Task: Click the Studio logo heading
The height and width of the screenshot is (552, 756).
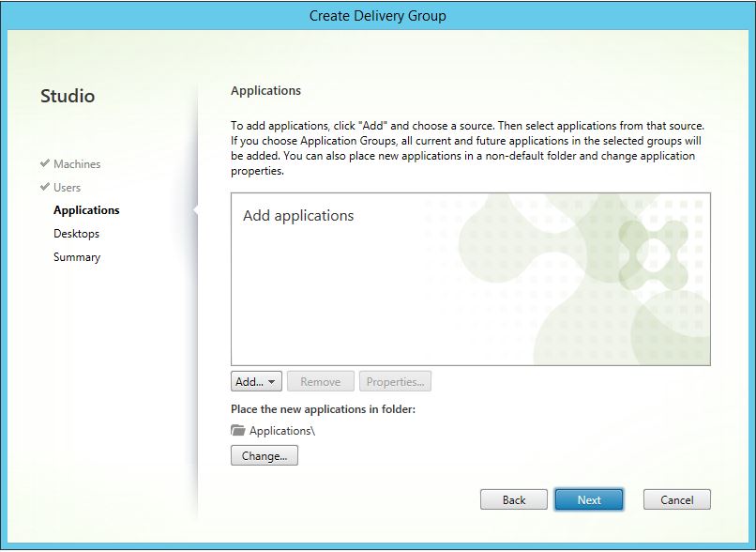Action: point(68,96)
